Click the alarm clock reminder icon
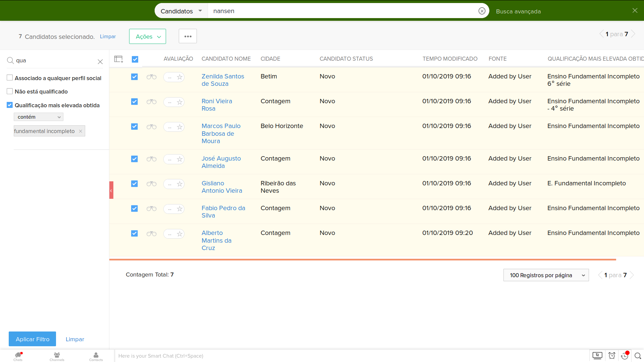 (x=611, y=356)
